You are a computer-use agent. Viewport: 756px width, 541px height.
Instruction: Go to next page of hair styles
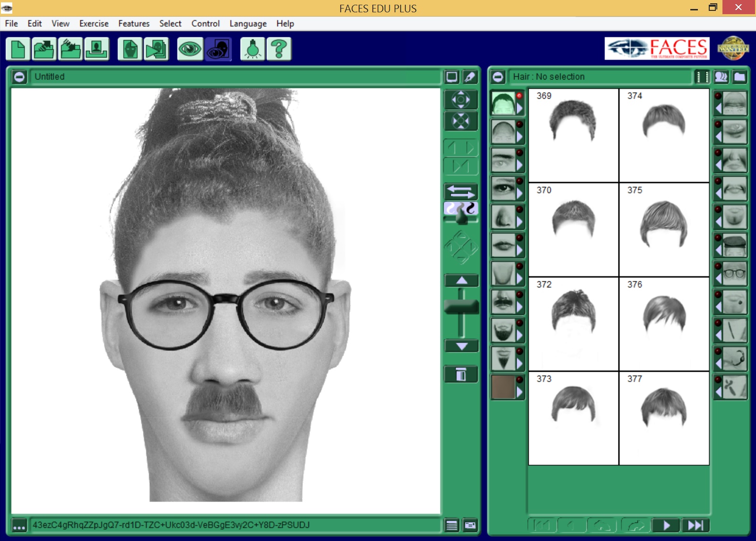tap(666, 525)
